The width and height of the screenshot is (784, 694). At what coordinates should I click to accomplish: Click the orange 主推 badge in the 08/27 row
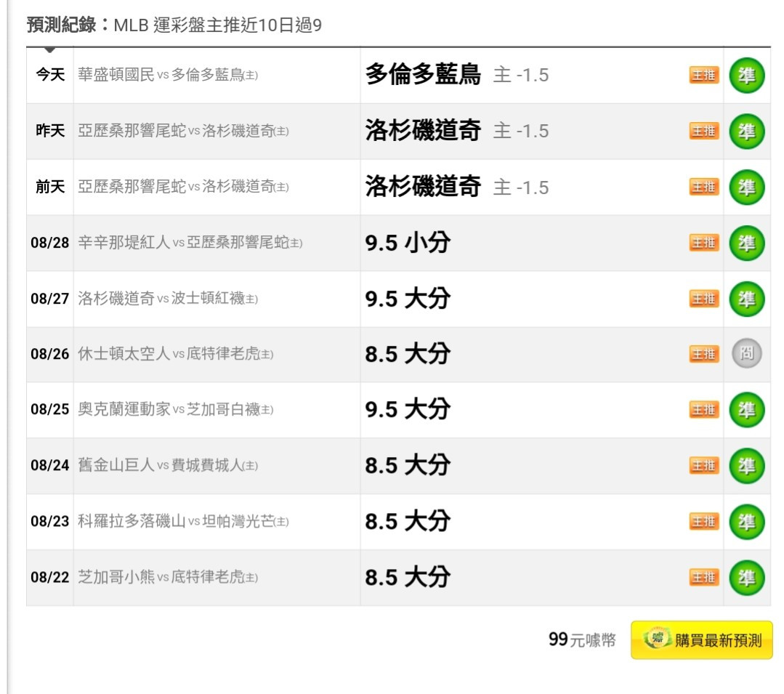(x=704, y=299)
